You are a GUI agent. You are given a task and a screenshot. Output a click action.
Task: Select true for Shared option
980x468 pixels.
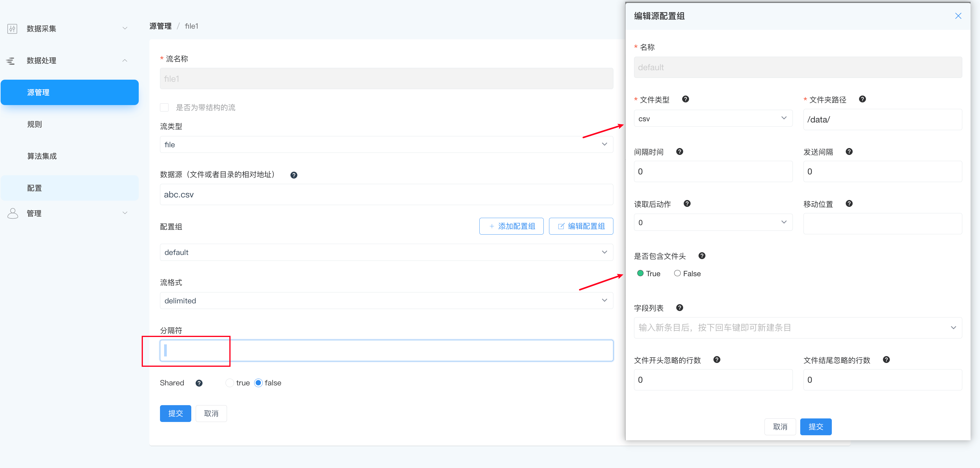(229, 383)
